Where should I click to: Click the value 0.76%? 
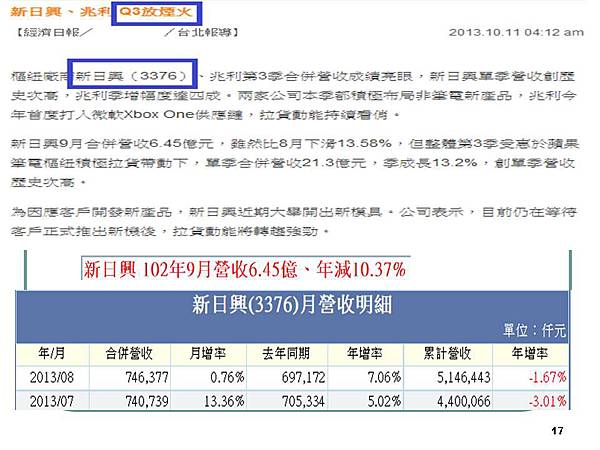[x=227, y=377]
